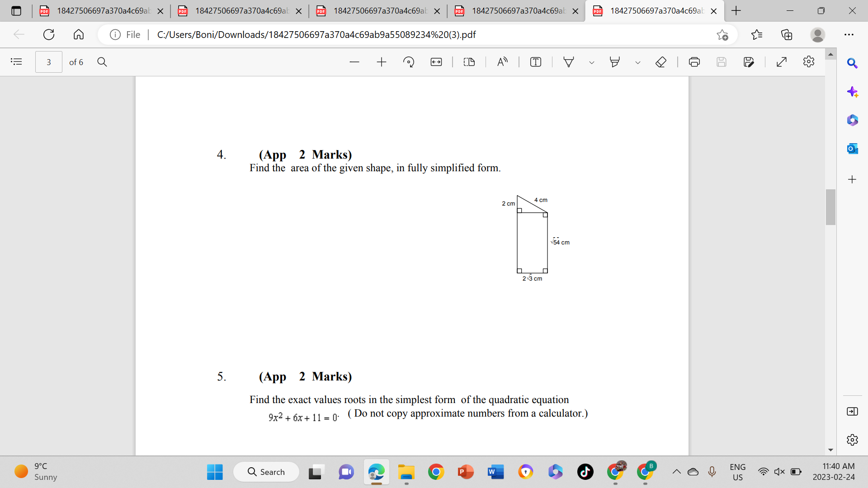This screenshot has width=868, height=488.
Task: Open a new browser tab
Action: (736, 11)
